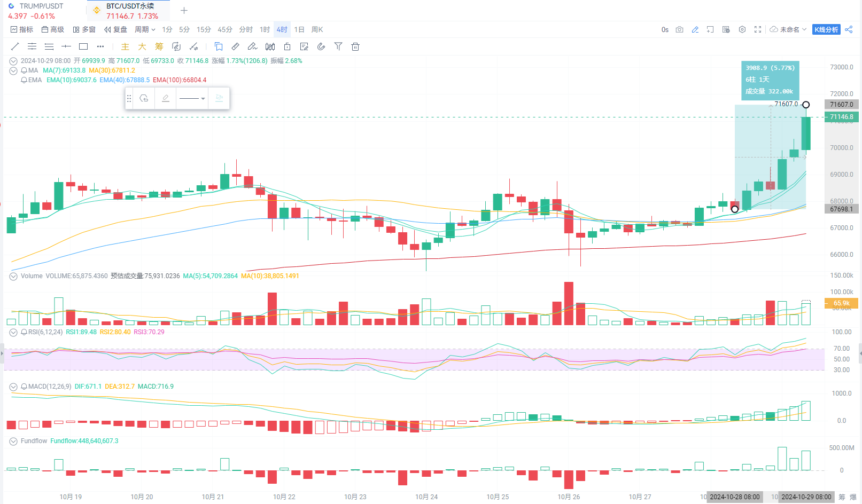Add a new symbol tab with plus
The image size is (862, 504).
click(x=184, y=11)
